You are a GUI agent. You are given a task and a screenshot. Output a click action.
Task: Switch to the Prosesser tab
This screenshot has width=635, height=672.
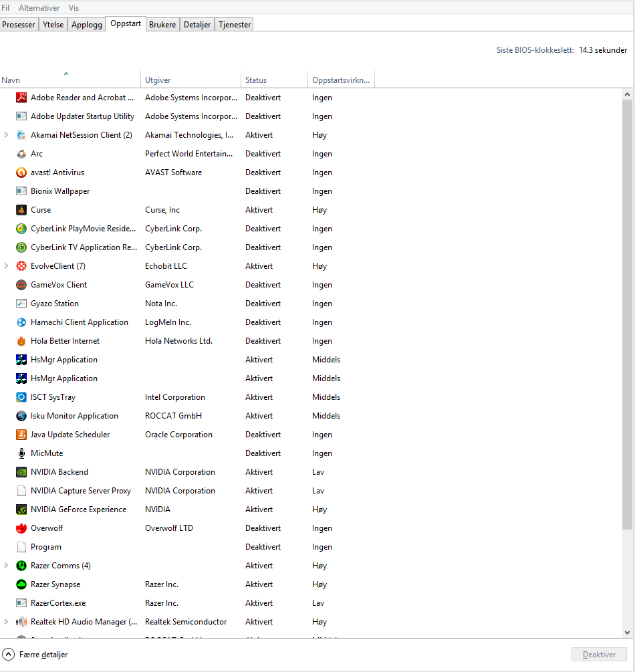pyautogui.click(x=19, y=25)
